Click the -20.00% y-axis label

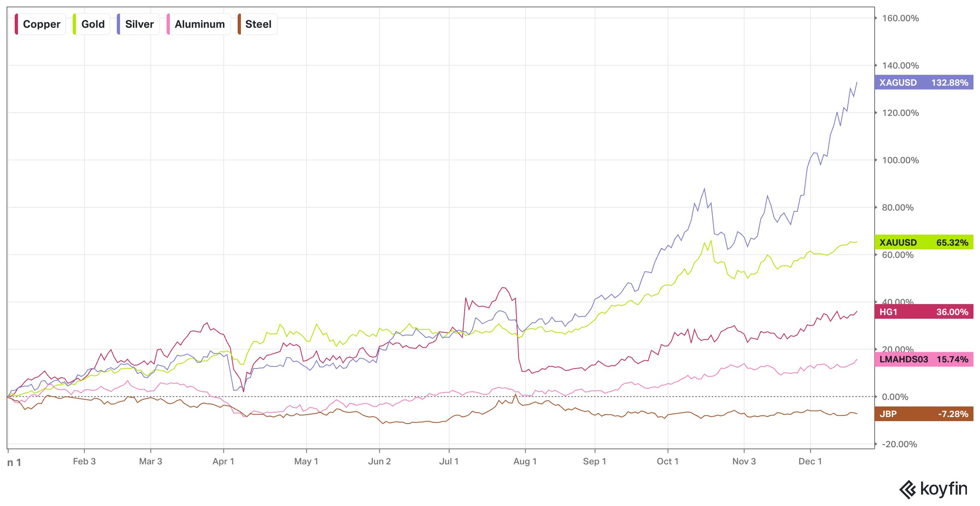tap(900, 444)
